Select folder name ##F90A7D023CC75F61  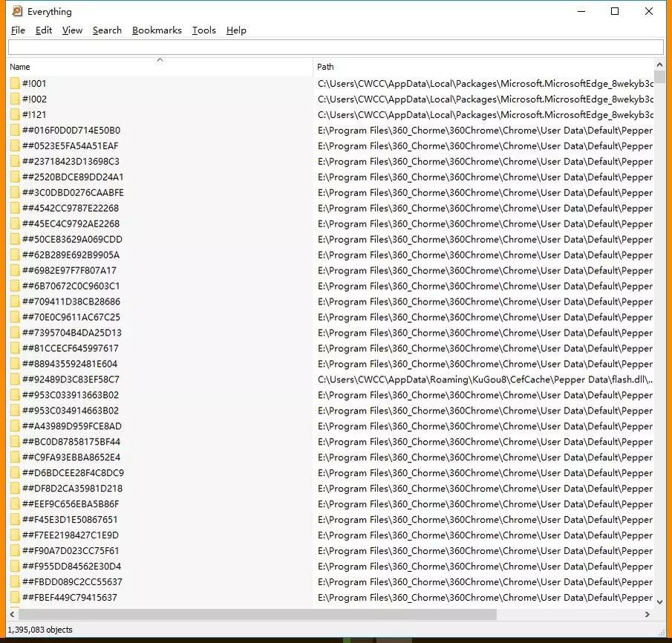(71, 551)
